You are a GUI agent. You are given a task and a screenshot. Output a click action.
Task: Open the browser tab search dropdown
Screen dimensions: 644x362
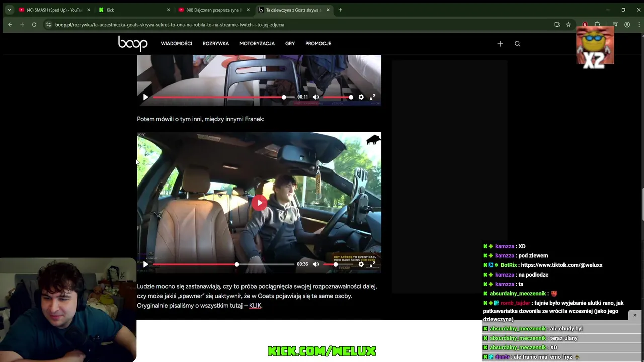[9, 10]
